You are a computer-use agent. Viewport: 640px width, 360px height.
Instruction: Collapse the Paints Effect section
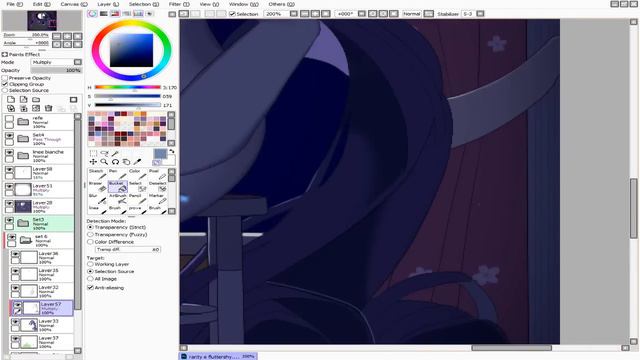point(4,54)
